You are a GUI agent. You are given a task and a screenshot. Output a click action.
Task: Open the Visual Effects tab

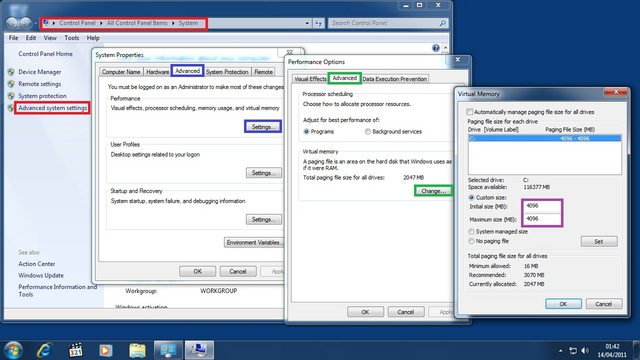[x=310, y=79]
